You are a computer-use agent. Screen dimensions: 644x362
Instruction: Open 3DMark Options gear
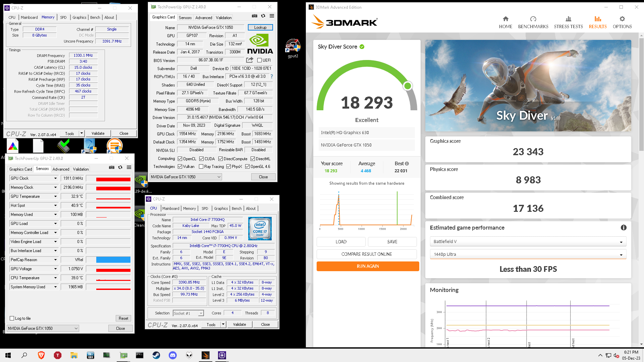pyautogui.click(x=622, y=22)
